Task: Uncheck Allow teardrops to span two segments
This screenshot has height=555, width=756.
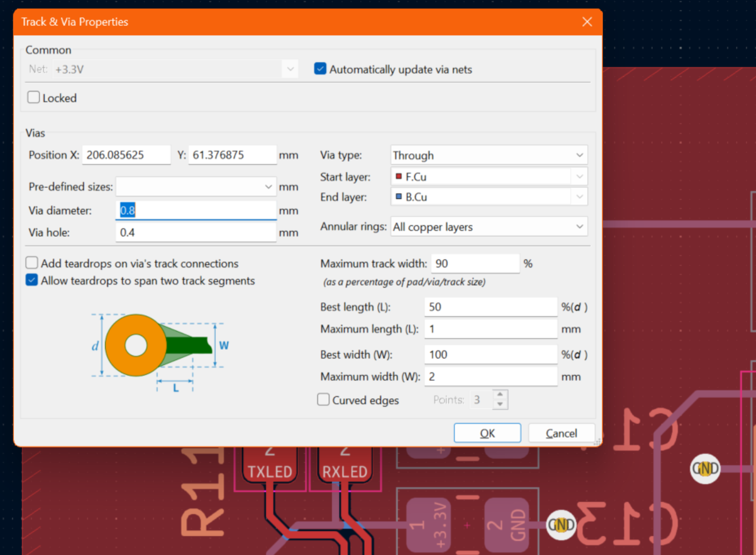Action: (32, 281)
